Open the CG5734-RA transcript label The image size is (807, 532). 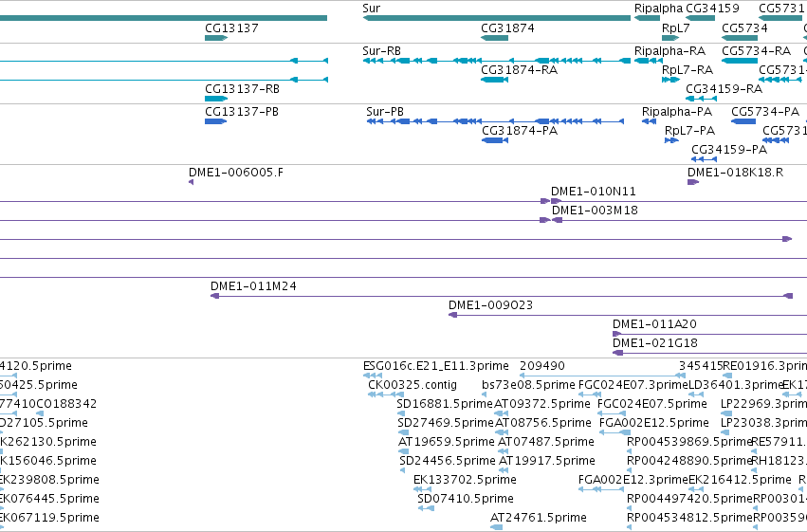tap(756, 51)
